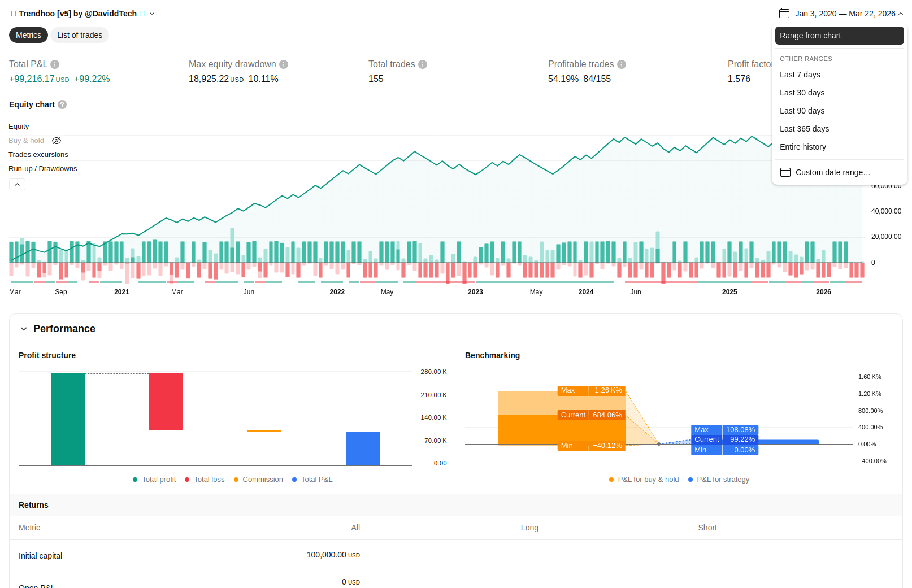Click the green Total profit bar

[x=68, y=419]
